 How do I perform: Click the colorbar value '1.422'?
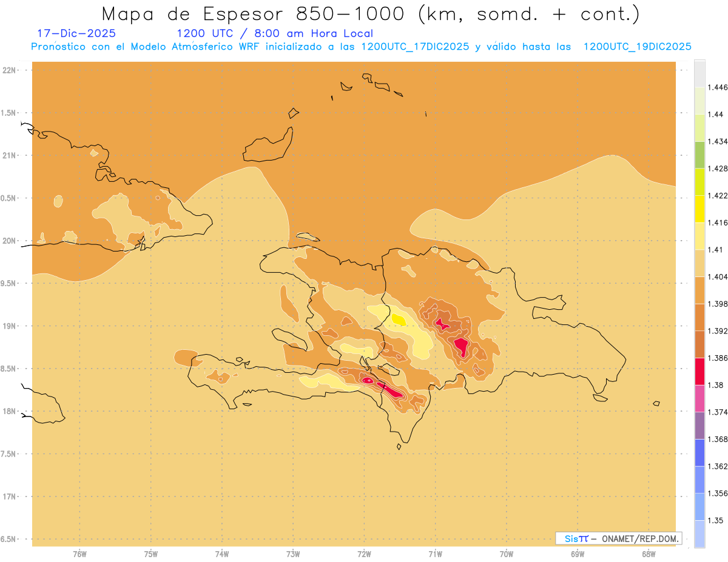click(x=718, y=195)
